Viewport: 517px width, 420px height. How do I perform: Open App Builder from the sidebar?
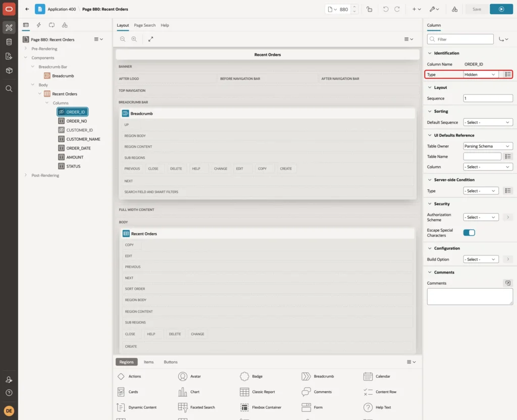[x=9, y=28]
